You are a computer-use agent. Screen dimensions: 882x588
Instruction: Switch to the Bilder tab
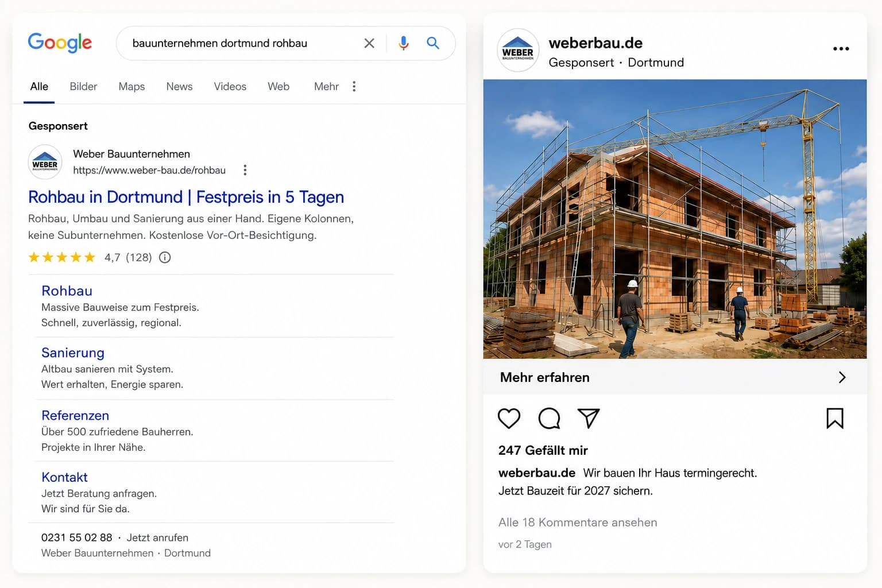click(x=83, y=86)
